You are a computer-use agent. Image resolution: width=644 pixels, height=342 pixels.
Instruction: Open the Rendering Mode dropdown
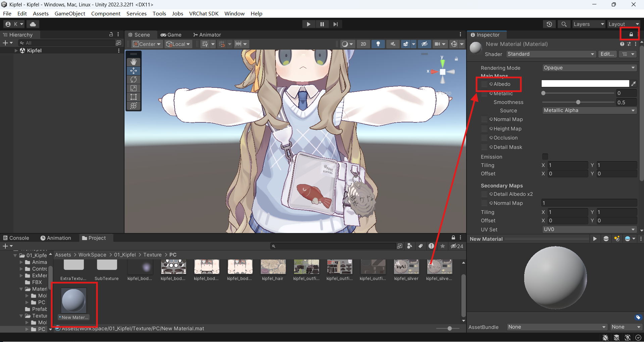click(x=589, y=68)
